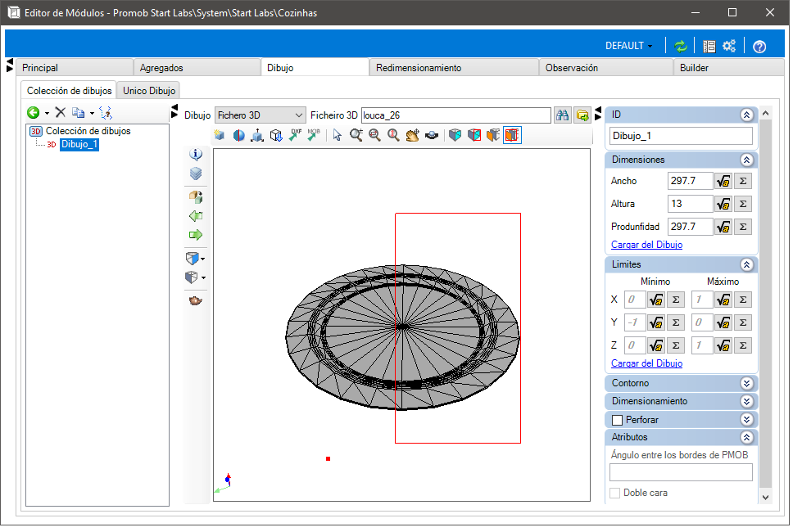Open the Dibujo Fichero 3D dropdown
Viewport: 793px width, 532px height.
click(x=260, y=115)
